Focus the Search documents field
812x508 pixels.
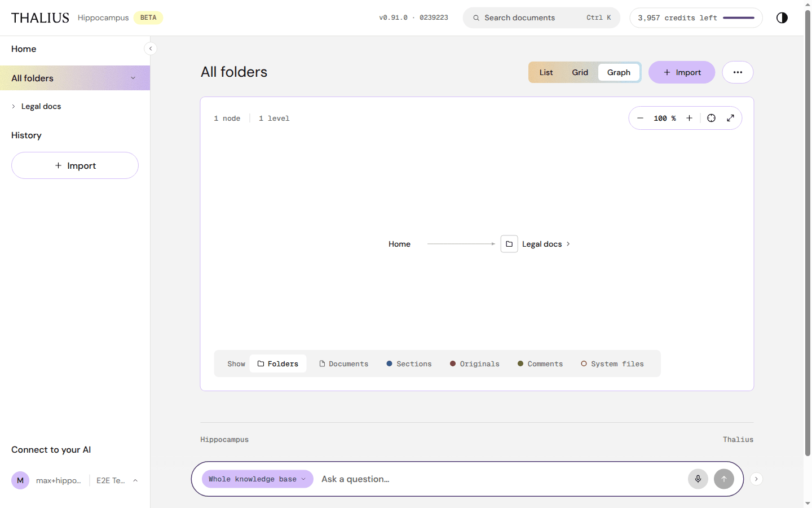coord(541,17)
